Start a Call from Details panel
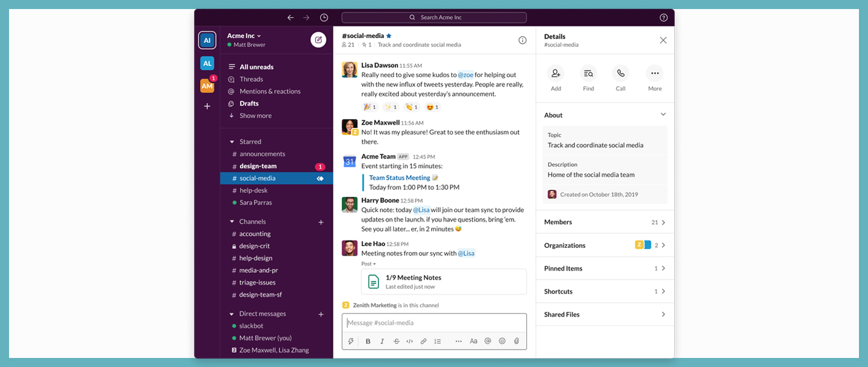The image size is (868, 367). (621, 74)
